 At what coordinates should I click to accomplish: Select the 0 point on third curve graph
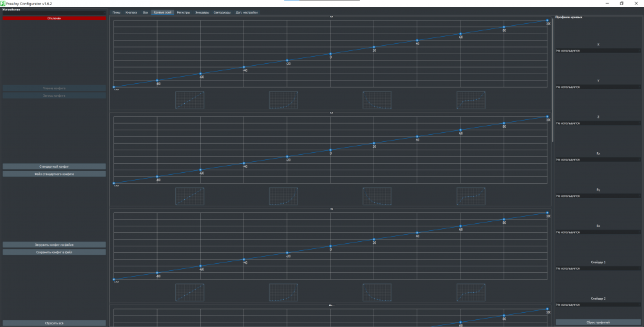(x=330, y=246)
